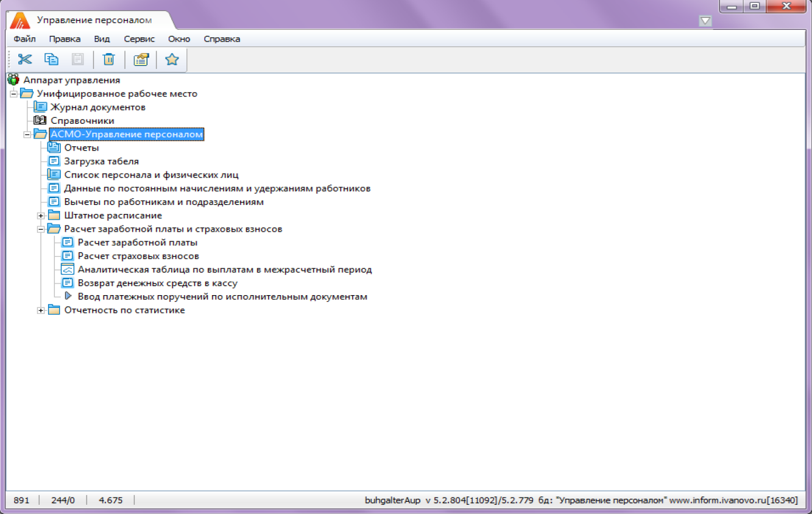Open the dropdown arrow near the title bar
The height and width of the screenshot is (514, 812).
[x=705, y=21]
